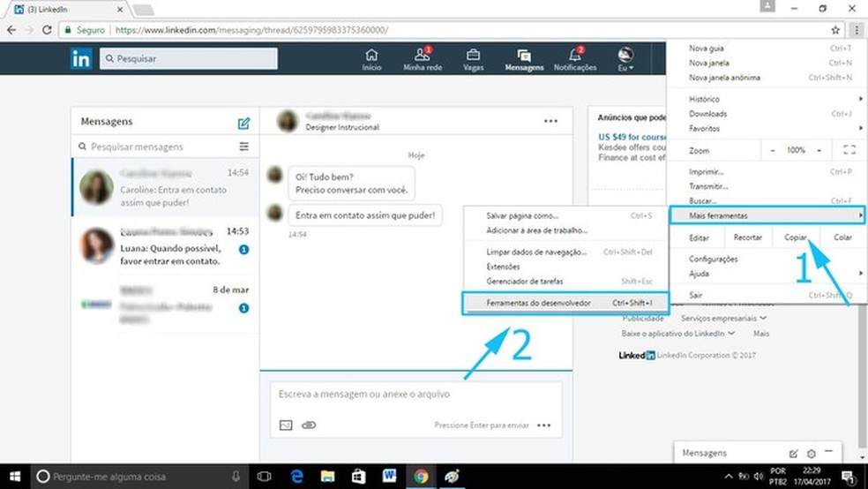Open the US $49 for courses ad link
The width and height of the screenshot is (868, 489).
click(x=632, y=137)
